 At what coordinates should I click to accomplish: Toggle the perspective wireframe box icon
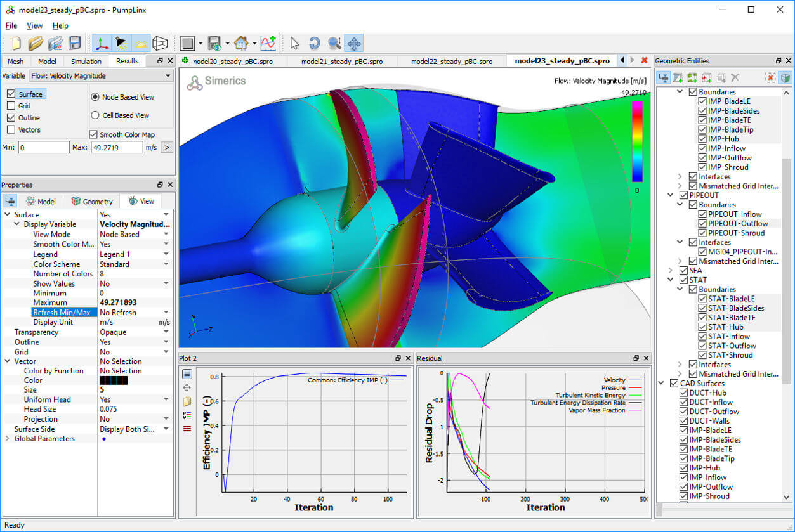(161, 43)
